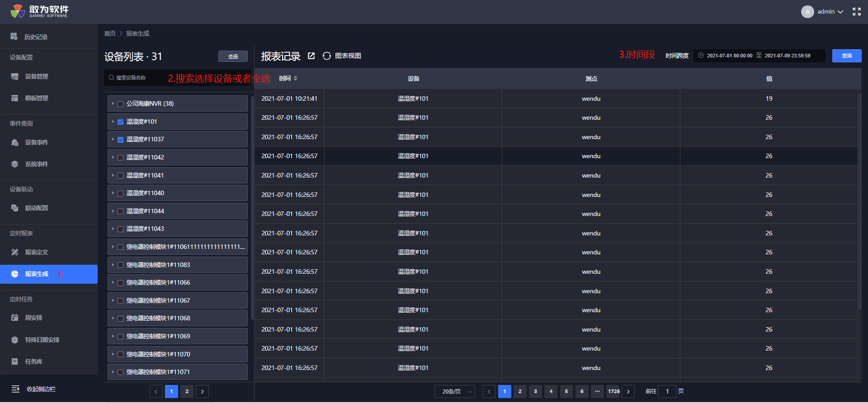Expand the 温湿度#11037 tree node

point(113,140)
